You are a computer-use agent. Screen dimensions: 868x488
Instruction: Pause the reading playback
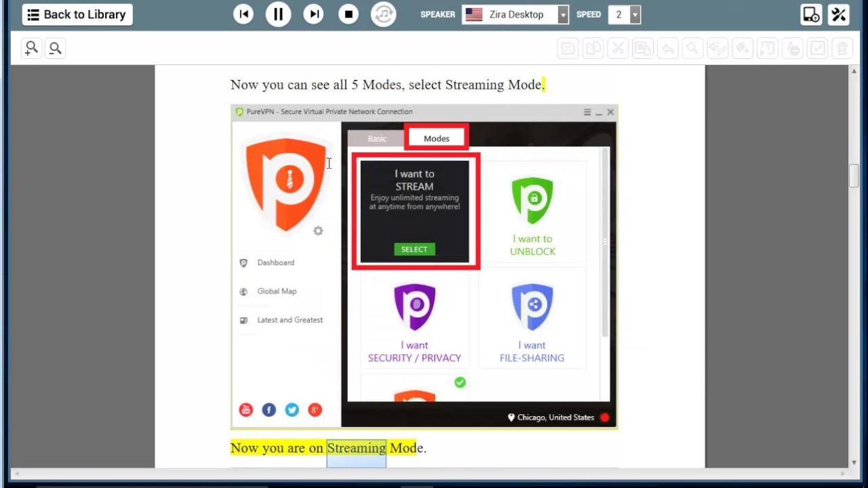[278, 14]
